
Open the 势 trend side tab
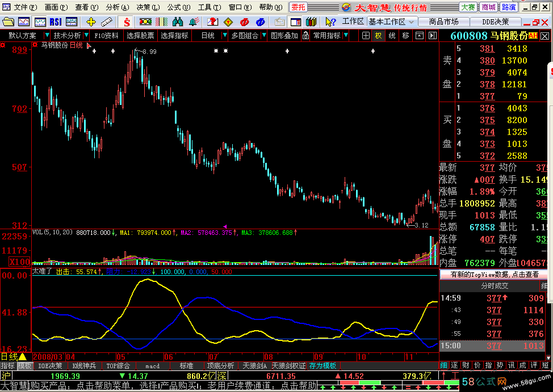point(500,365)
